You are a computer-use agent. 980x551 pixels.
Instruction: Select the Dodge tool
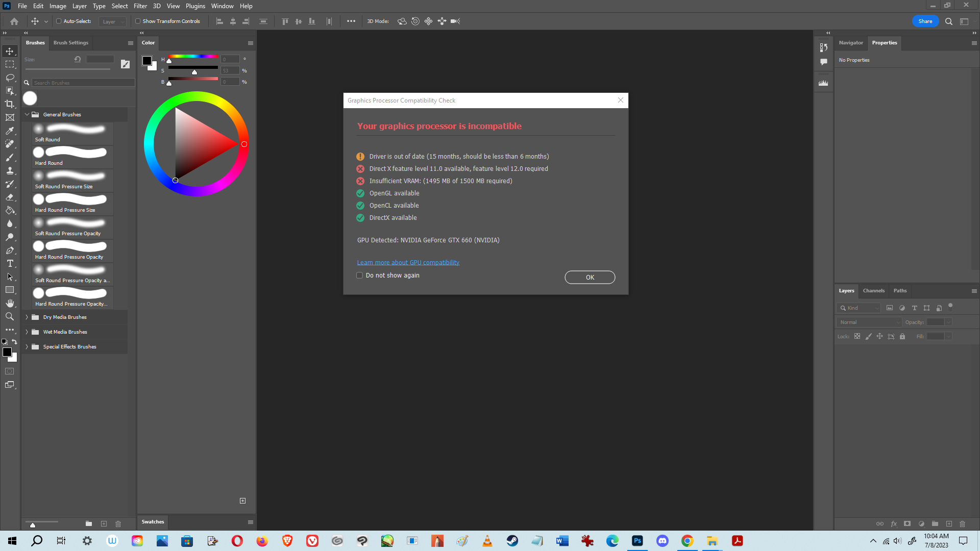10,237
